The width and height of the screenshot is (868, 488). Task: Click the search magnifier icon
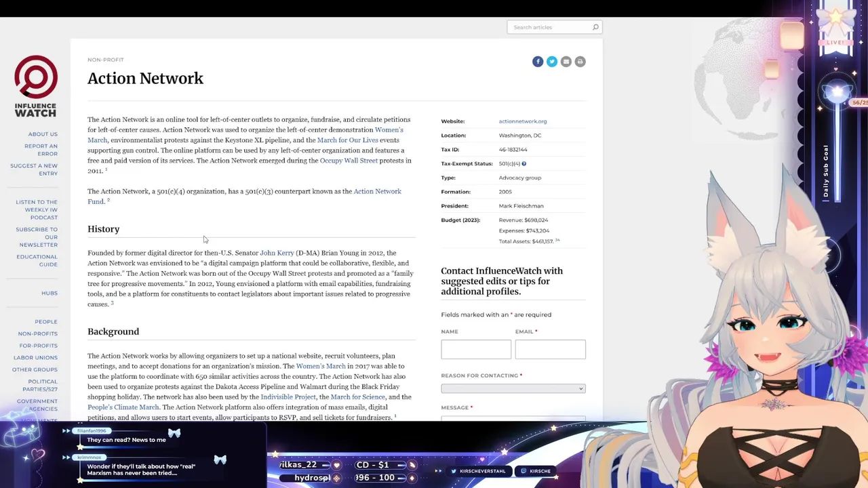[x=595, y=27]
